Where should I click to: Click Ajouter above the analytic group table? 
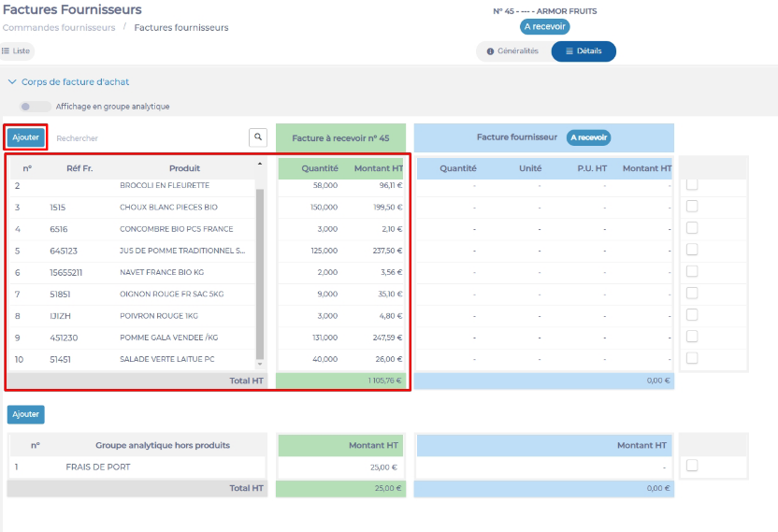pos(25,414)
